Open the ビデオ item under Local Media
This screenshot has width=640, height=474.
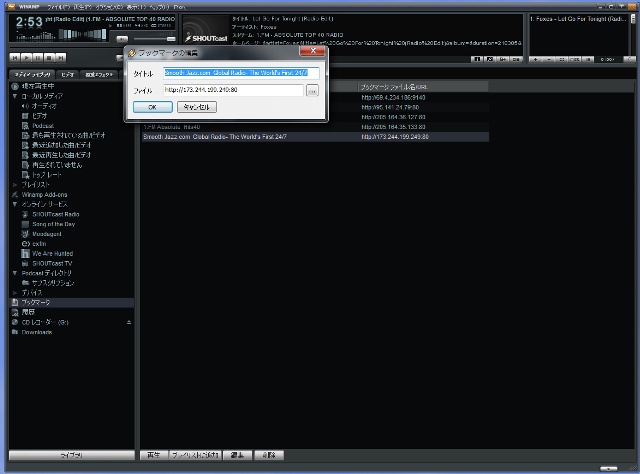tap(39, 116)
